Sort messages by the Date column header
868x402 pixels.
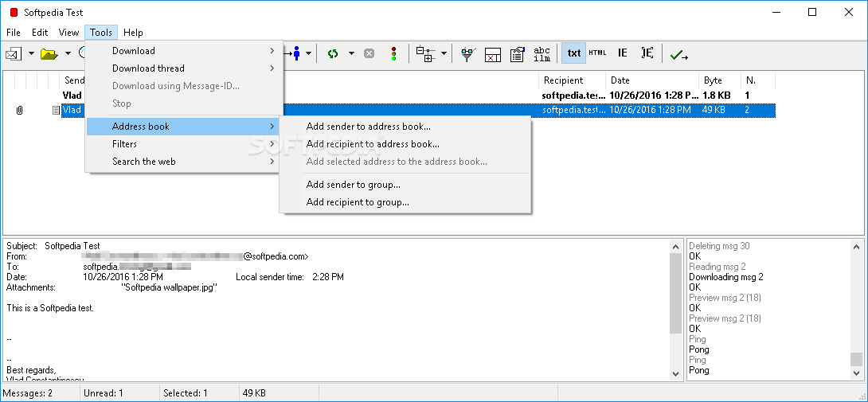651,80
